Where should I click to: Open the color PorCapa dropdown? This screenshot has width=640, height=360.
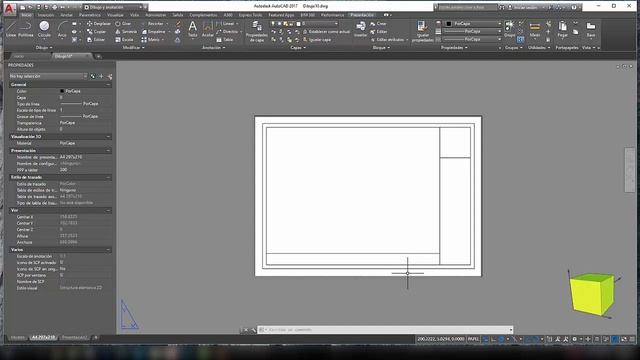pos(473,24)
